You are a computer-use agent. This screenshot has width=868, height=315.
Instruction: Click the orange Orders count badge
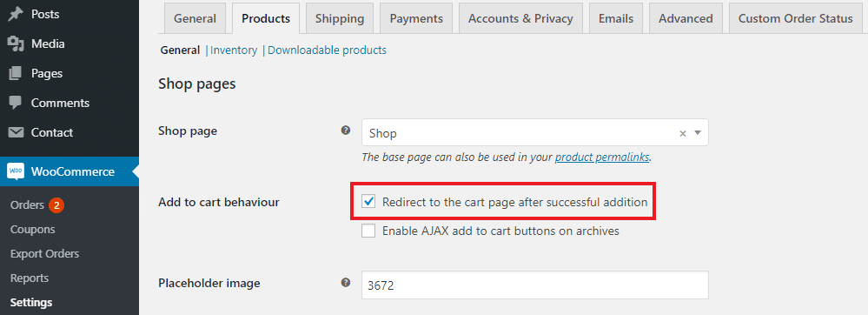(x=56, y=205)
